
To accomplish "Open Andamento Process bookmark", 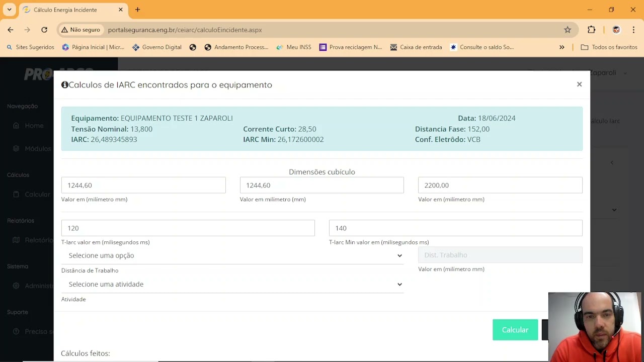I will click(236, 47).
